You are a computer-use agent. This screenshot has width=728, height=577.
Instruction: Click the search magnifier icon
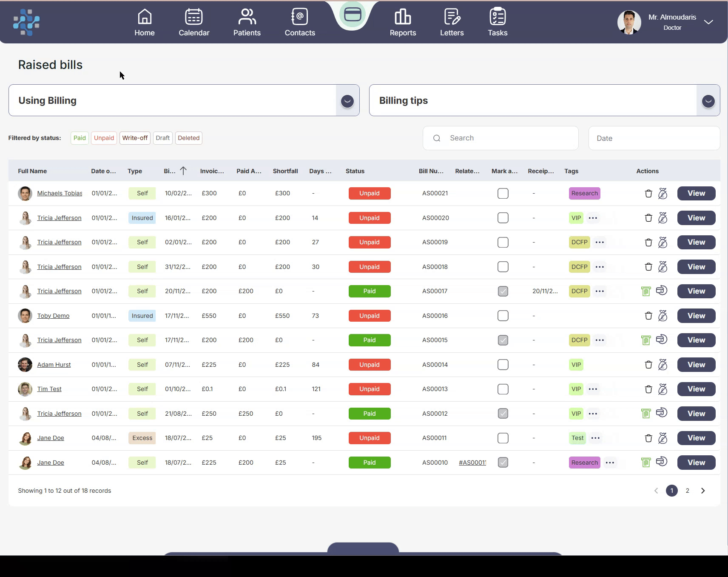coord(437,138)
